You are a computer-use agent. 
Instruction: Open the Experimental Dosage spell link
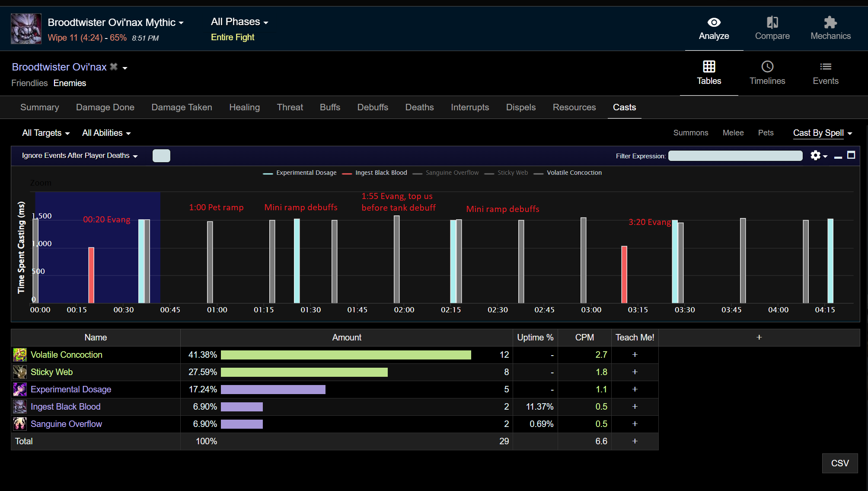tap(71, 389)
